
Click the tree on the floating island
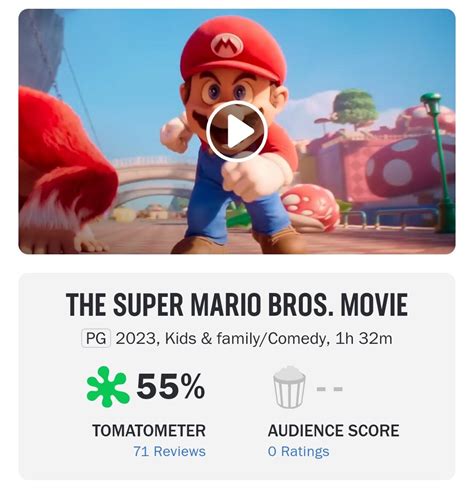point(355,107)
